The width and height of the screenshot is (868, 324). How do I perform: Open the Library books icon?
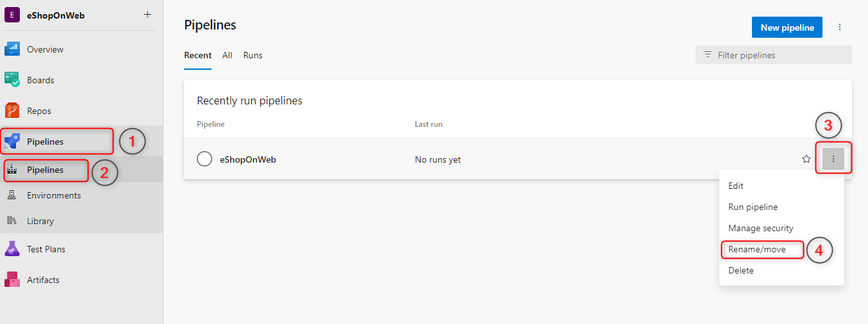(12, 221)
